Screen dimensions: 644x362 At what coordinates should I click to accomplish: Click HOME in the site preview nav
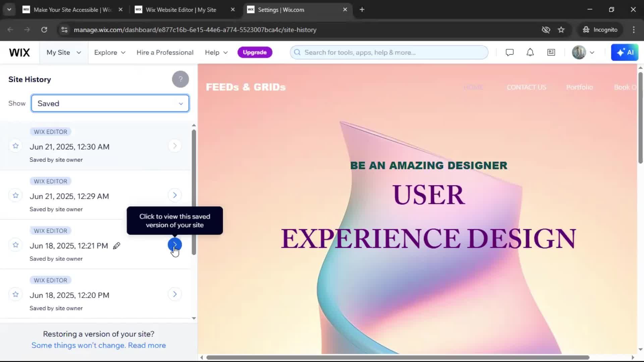pos(473,87)
